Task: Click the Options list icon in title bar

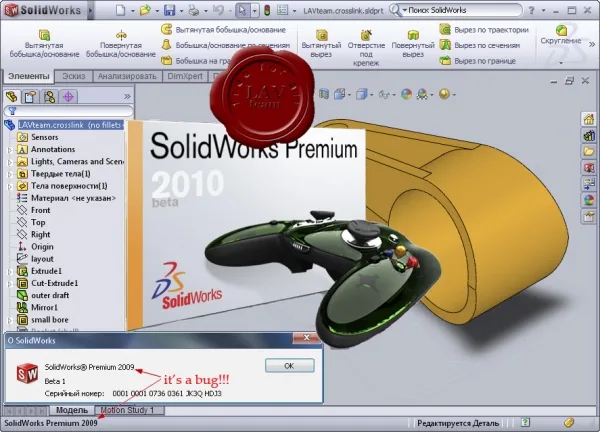Action: 282,10
